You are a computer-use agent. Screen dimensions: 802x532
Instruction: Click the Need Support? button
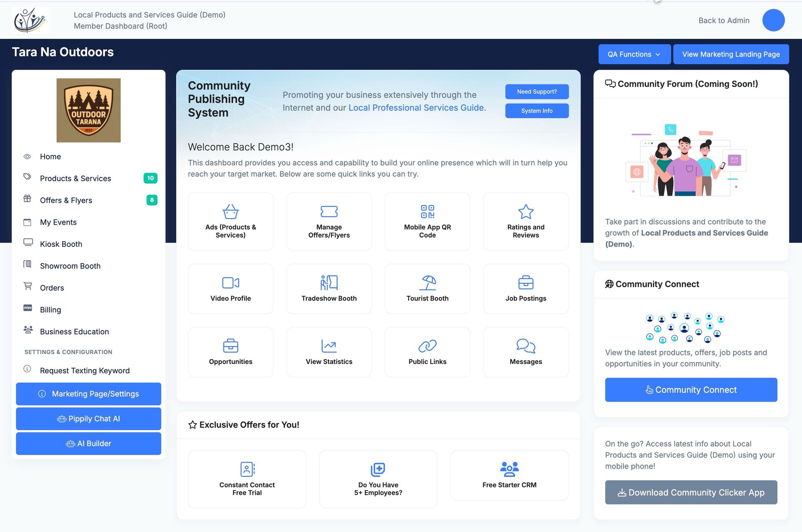coord(537,91)
